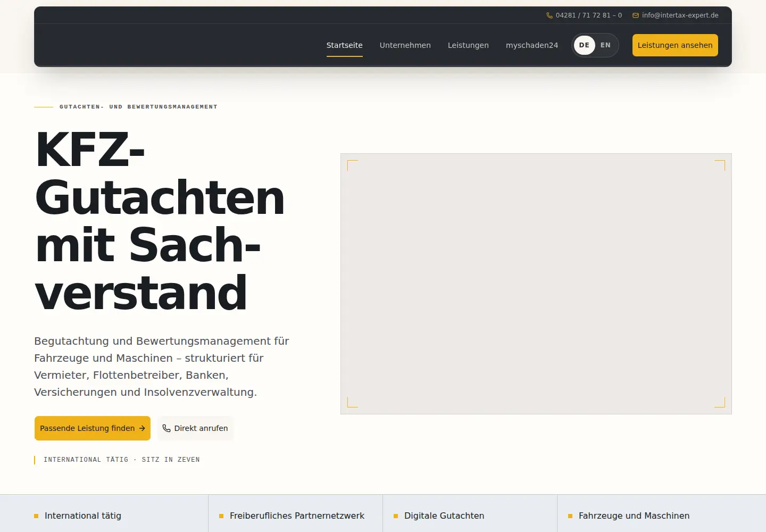This screenshot has width=766, height=532.
Task: Select DE language option
Action: tap(584, 45)
